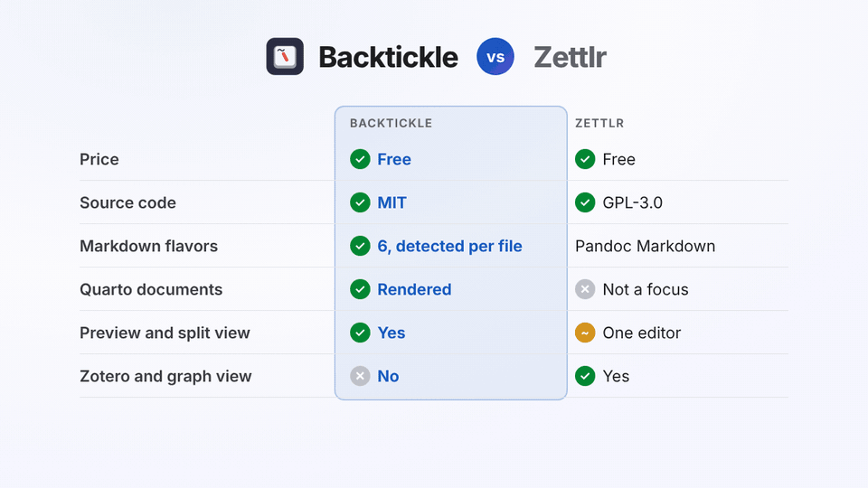The width and height of the screenshot is (868, 488).
Task: Click the green check beside Rendered
Action: [360, 289]
